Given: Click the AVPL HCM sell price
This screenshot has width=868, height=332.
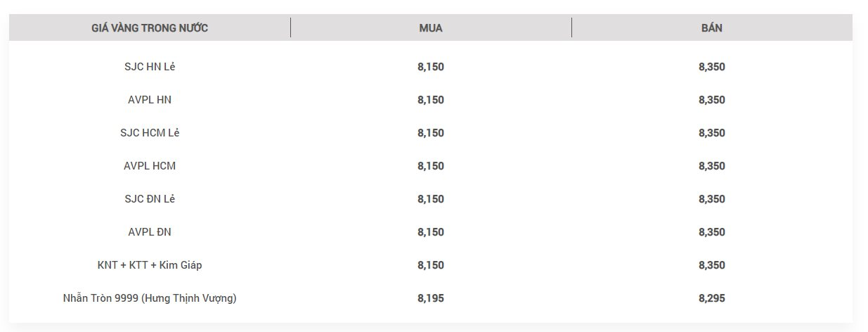Looking at the screenshot, I should (x=712, y=166).
